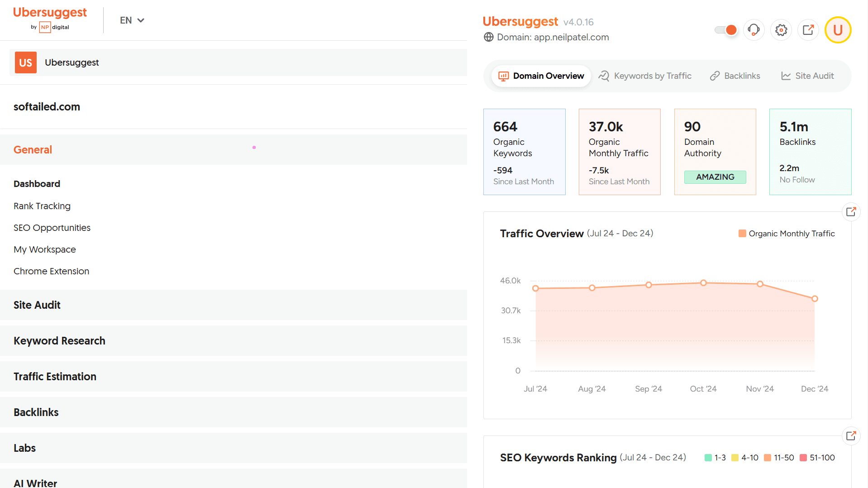868x488 pixels.
Task: Expand the Keyword Research section
Action: click(x=234, y=341)
